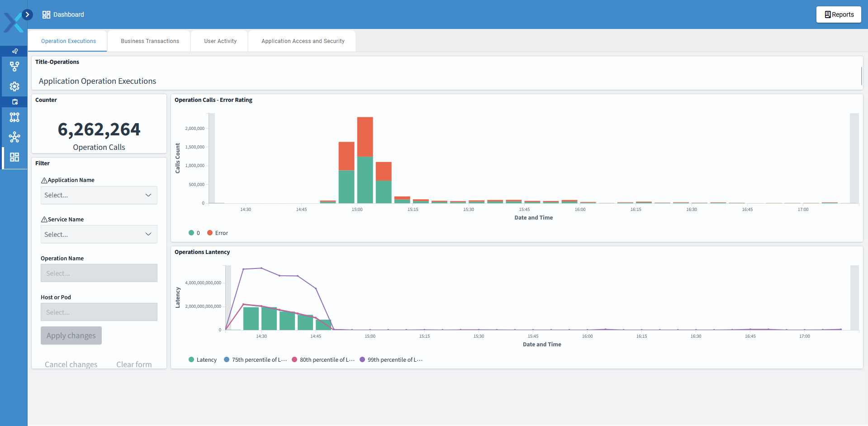The height and width of the screenshot is (426, 868).
Task: Toggle the 99th percentile legend entry
Action: pyautogui.click(x=391, y=360)
